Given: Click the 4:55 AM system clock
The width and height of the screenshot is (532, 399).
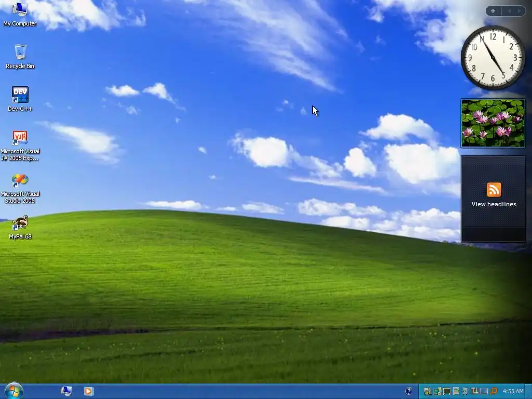Looking at the screenshot, I should click(513, 391).
